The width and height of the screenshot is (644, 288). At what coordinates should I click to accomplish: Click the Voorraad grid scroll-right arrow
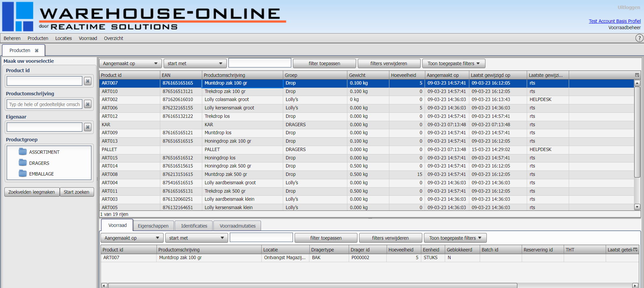point(635,286)
